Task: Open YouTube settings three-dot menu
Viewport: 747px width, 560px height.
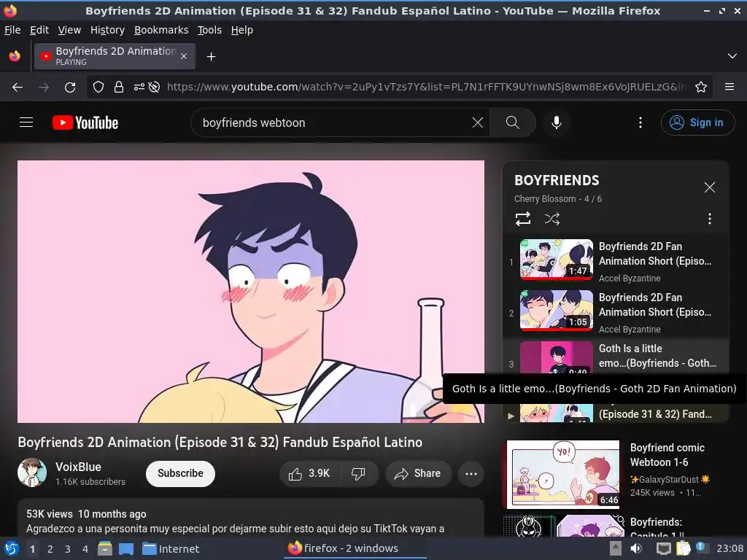Action: pyautogui.click(x=640, y=122)
